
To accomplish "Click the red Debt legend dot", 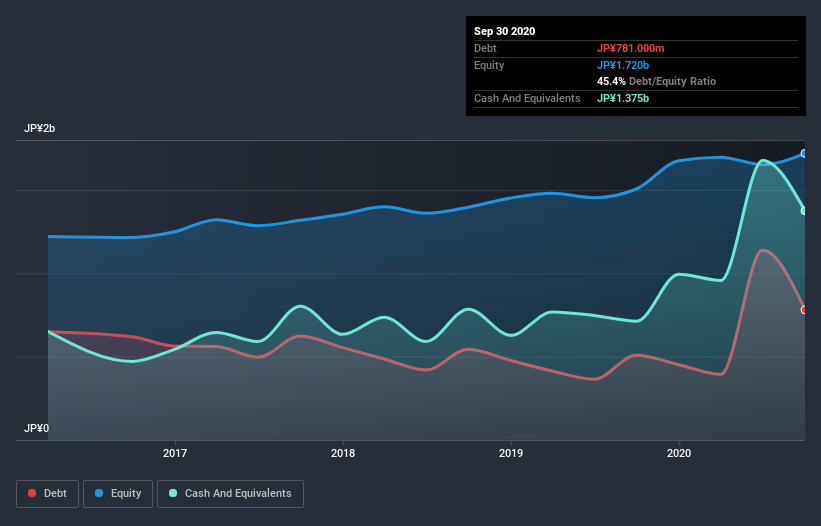I will point(32,493).
